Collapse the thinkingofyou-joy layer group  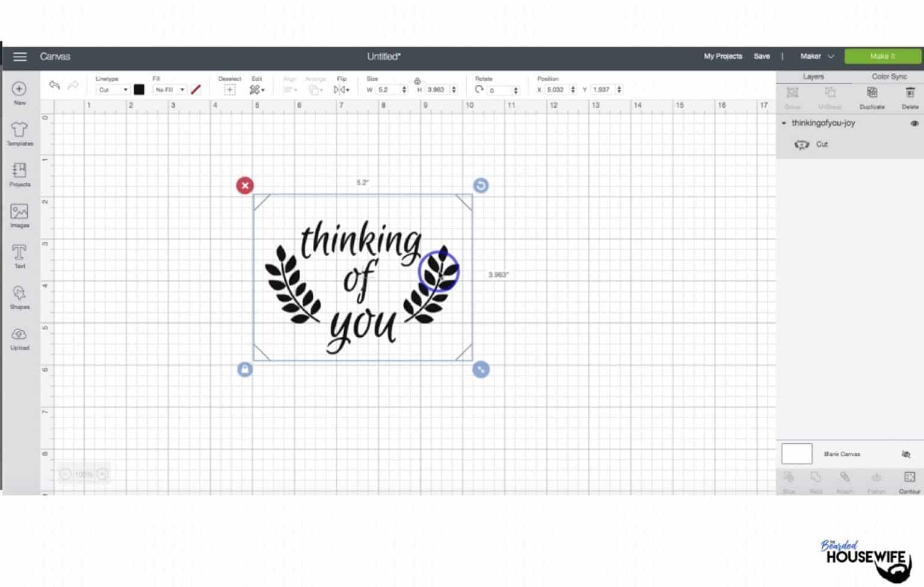(783, 123)
